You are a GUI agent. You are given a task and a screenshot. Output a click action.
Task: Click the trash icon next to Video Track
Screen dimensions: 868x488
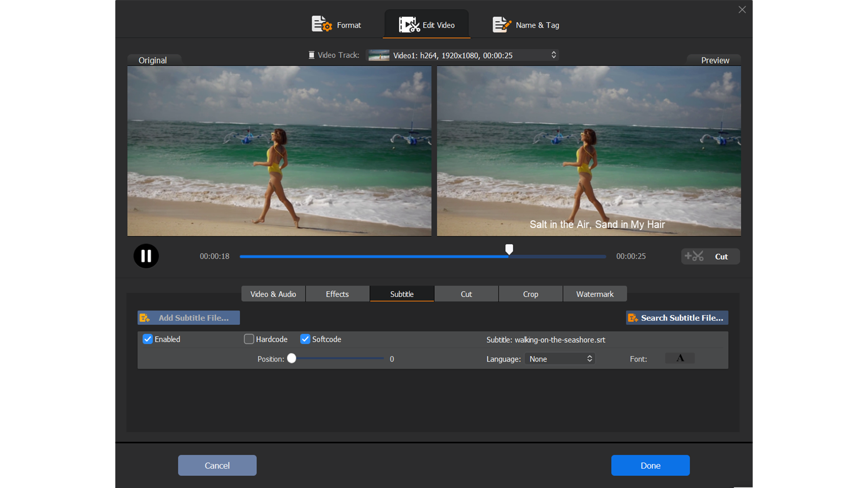point(311,55)
